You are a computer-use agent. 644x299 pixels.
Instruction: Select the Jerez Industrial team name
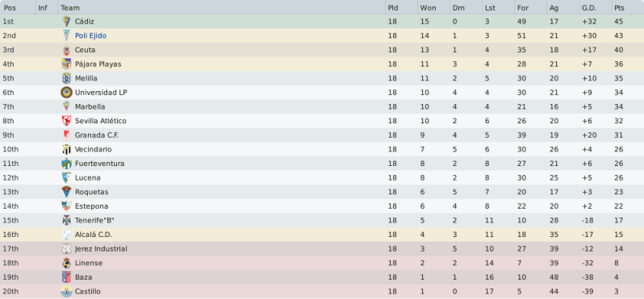click(x=101, y=249)
